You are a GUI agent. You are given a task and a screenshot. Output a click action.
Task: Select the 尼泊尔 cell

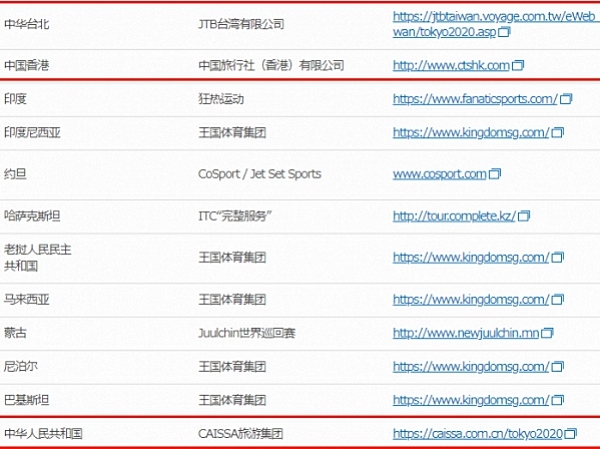[21, 367]
